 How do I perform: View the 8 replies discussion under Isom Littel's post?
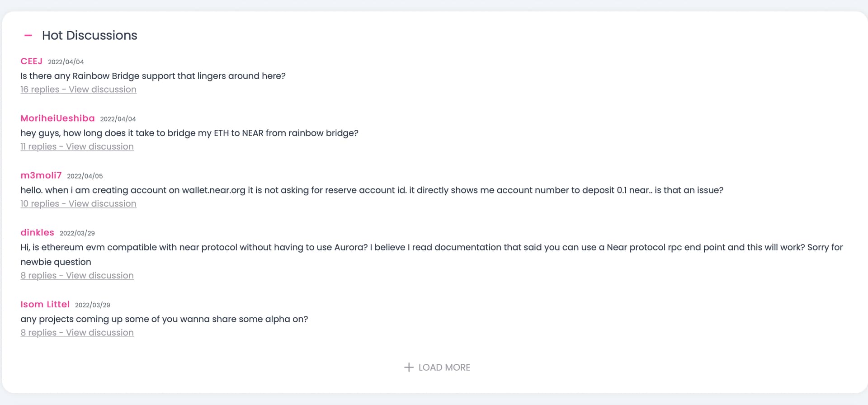click(77, 333)
